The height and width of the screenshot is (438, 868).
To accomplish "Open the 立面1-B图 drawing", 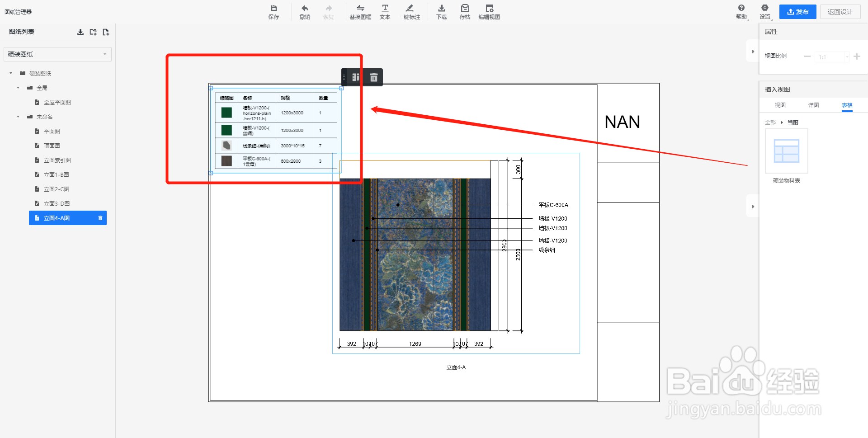I will coord(57,174).
